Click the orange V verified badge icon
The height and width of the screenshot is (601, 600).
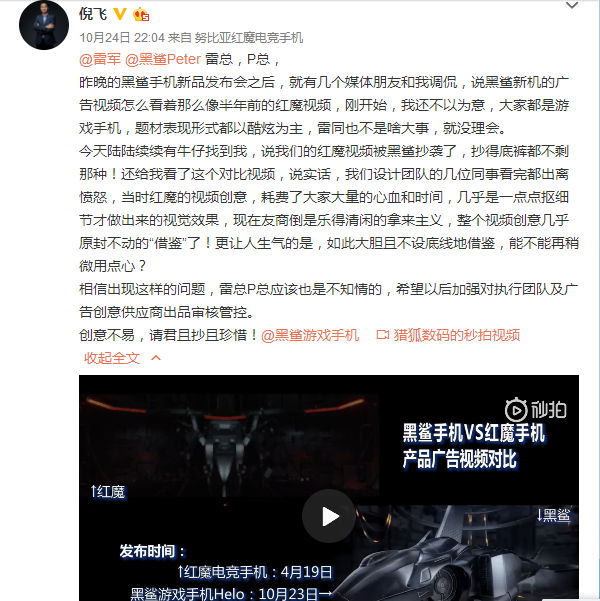click(x=120, y=14)
